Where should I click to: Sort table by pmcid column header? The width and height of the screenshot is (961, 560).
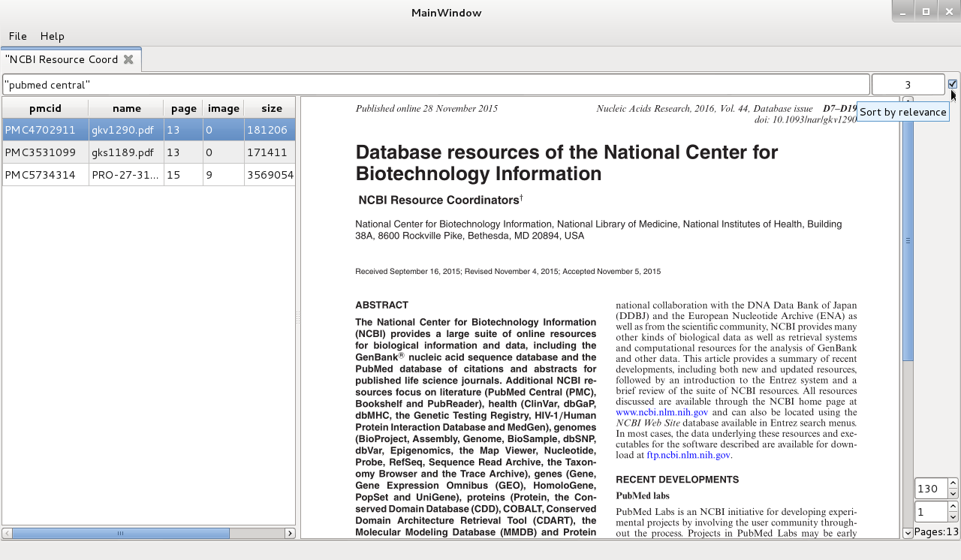(45, 108)
